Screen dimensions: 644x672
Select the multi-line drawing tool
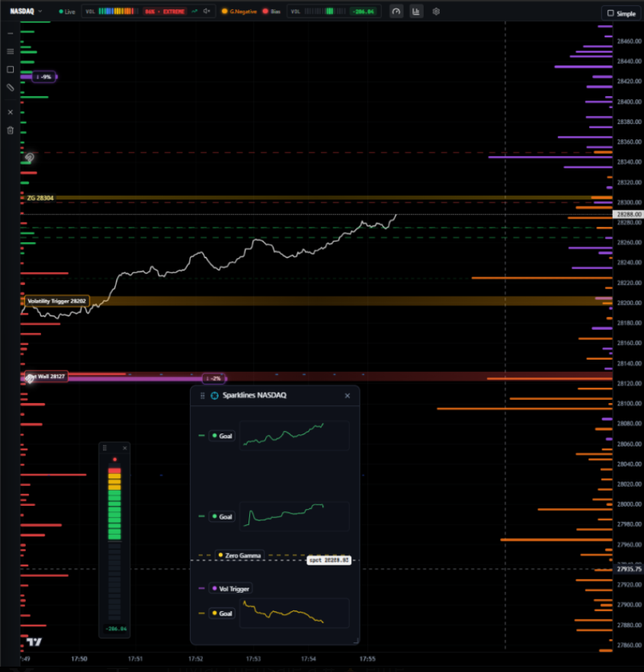click(x=11, y=52)
